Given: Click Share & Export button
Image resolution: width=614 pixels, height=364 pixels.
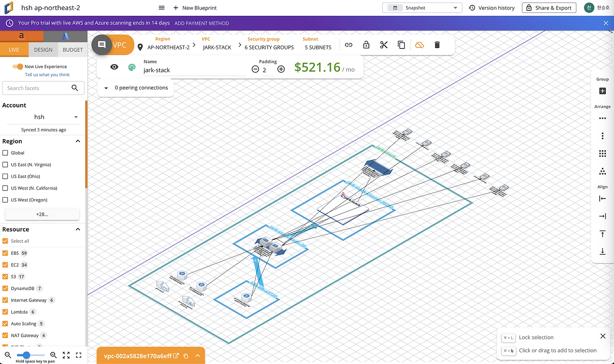Looking at the screenshot, I should [x=549, y=8].
